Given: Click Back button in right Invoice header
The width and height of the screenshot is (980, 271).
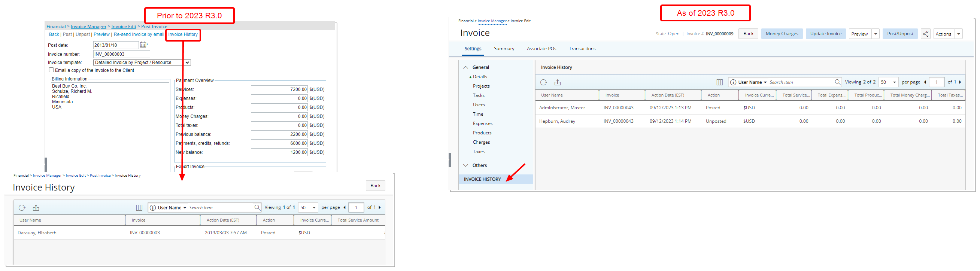Looking at the screenshot, I should point(748,34).
